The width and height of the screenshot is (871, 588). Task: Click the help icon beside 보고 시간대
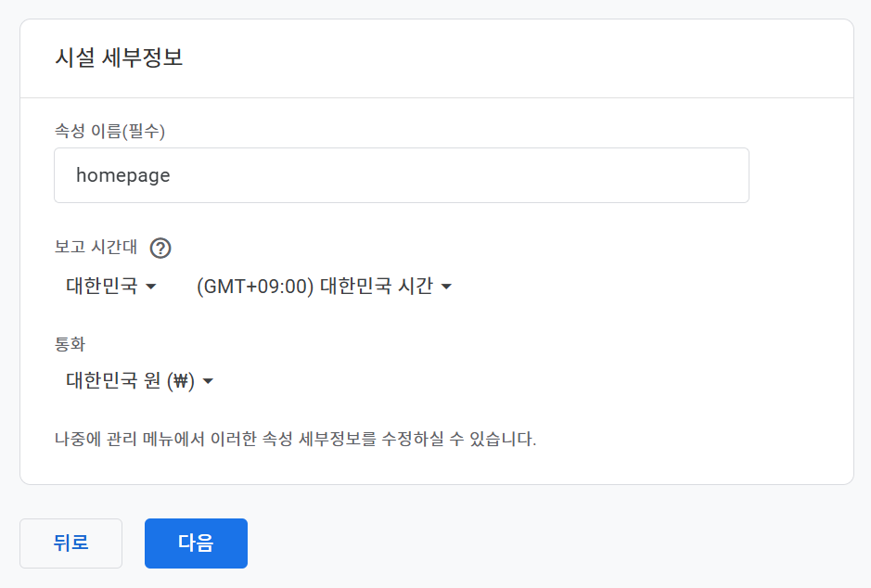tap(161, 248)
